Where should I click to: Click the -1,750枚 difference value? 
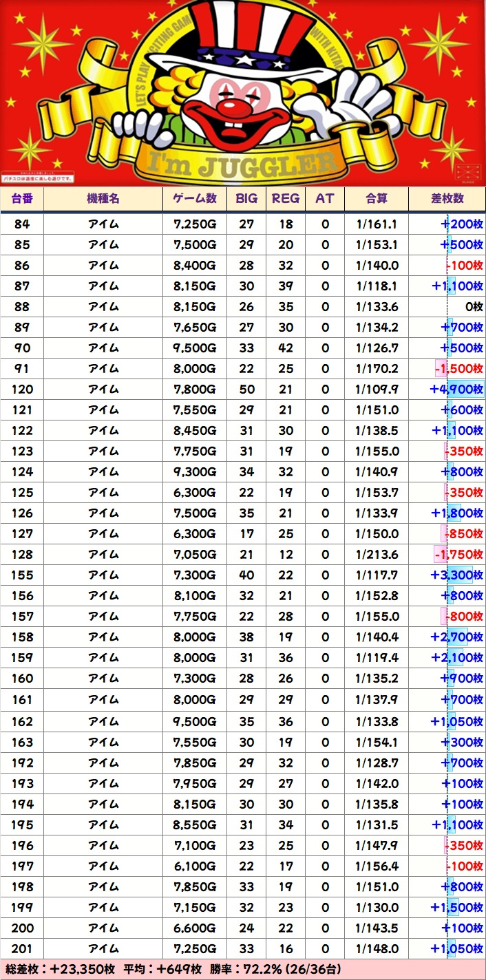coord(459,555)
